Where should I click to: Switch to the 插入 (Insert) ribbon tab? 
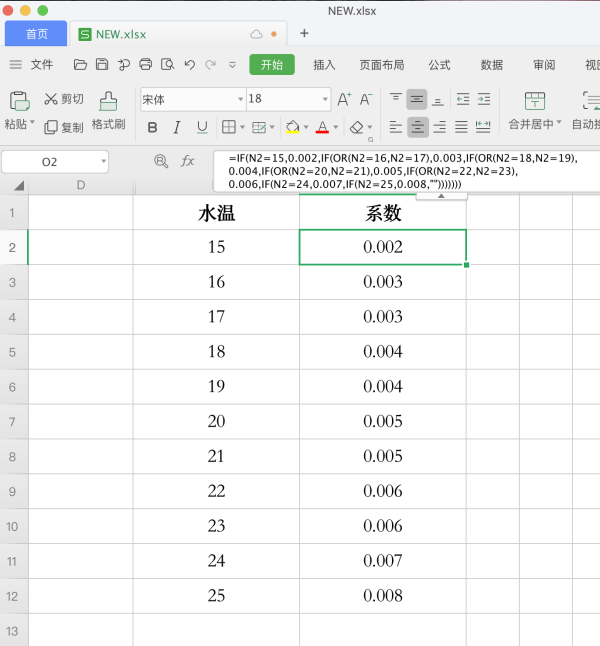point(324,65)
